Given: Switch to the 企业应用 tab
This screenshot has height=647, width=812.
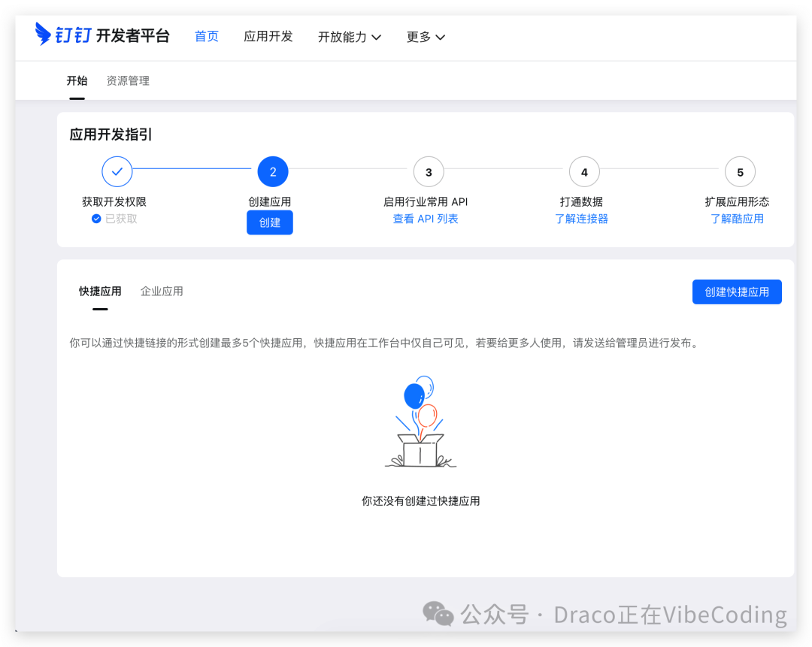Looking at the screenshot, I should (161, 291).
